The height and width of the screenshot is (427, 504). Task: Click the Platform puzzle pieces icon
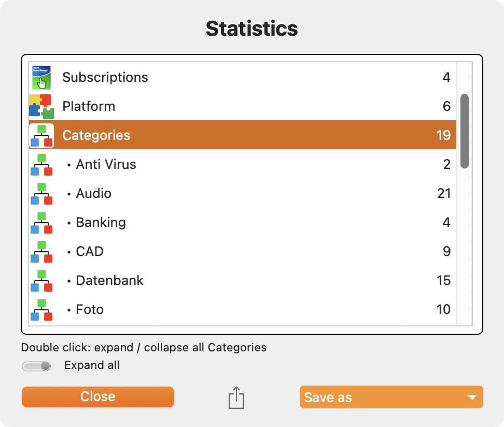click(41, 106)
